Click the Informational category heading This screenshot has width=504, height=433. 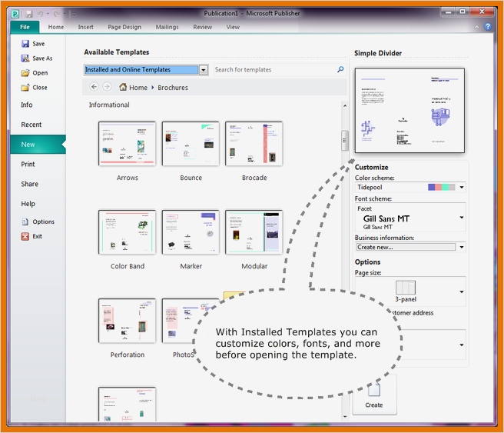109,105
